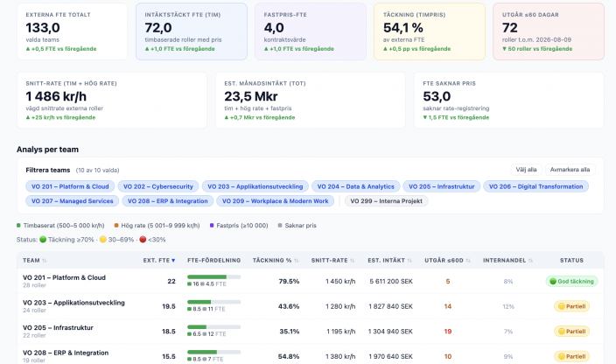Screen dimensions: 616x364
Task: Sort by EST. INTÄKT column icon
Action: (409, 261)
